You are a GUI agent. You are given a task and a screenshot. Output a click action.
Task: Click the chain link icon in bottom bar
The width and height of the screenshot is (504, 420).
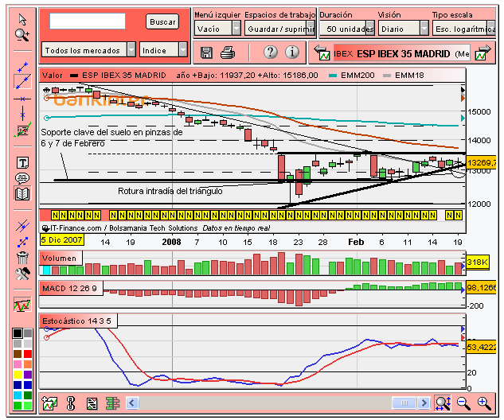coord(71,403)
